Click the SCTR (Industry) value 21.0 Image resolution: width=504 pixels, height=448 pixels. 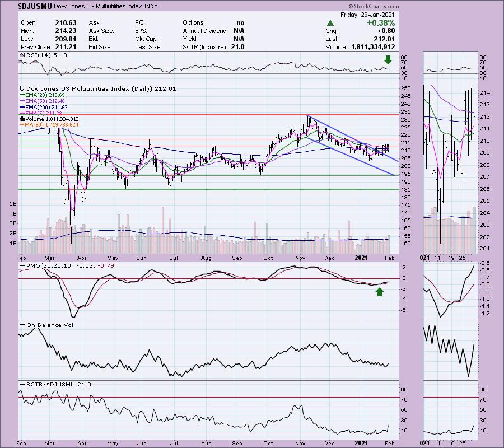pyautogui.click(x=237, y=47)
